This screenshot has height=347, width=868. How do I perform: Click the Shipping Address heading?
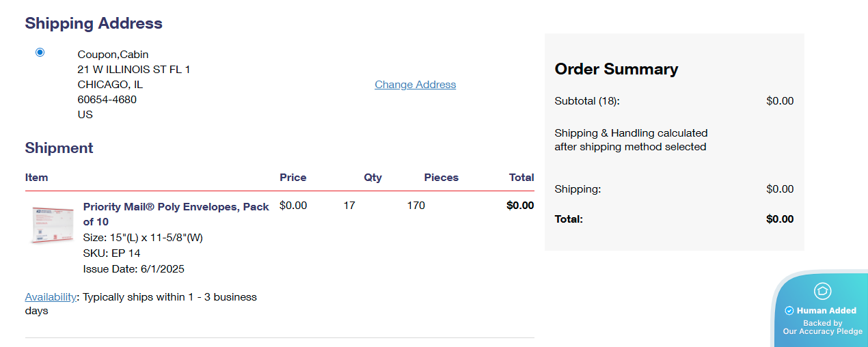pyautogui.click(x=94, y=23)
